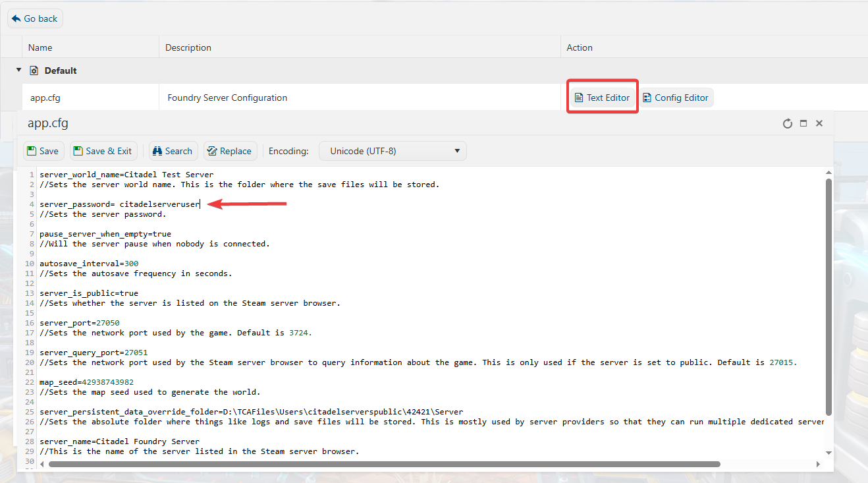Click the app.cfg editor title text
Screen dimensions: 868x483
click(x=48, y=123)
